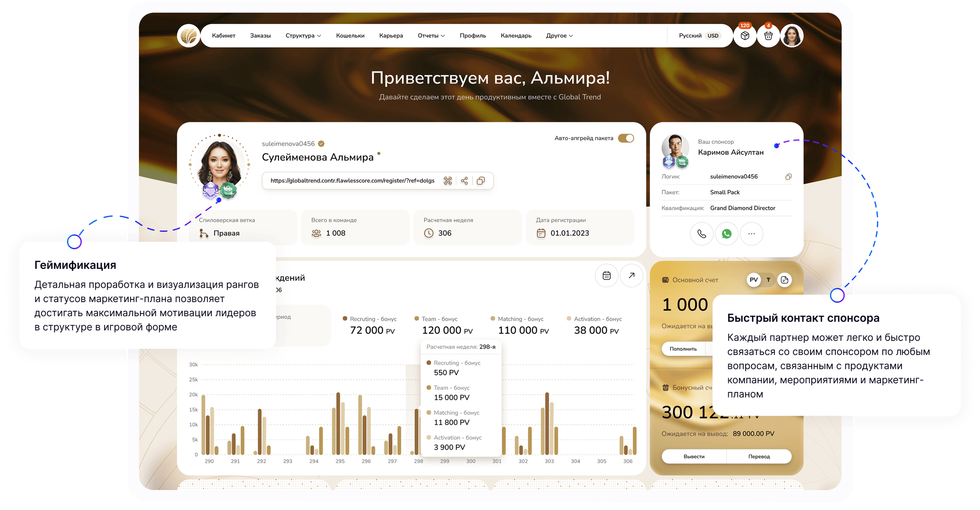
Task: Open QR code for referral link
Action: click(448, 181)
